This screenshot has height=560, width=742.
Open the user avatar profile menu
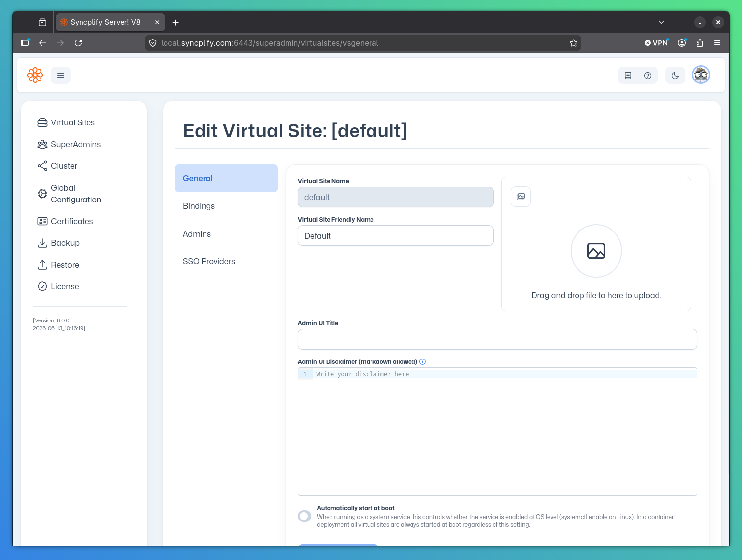tap(701, 75)
